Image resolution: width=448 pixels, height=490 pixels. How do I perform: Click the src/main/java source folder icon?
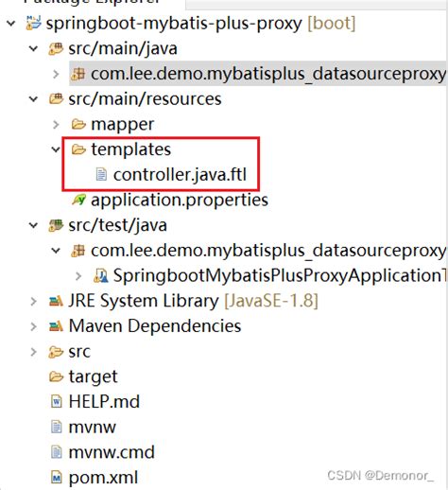click(56, 48)
